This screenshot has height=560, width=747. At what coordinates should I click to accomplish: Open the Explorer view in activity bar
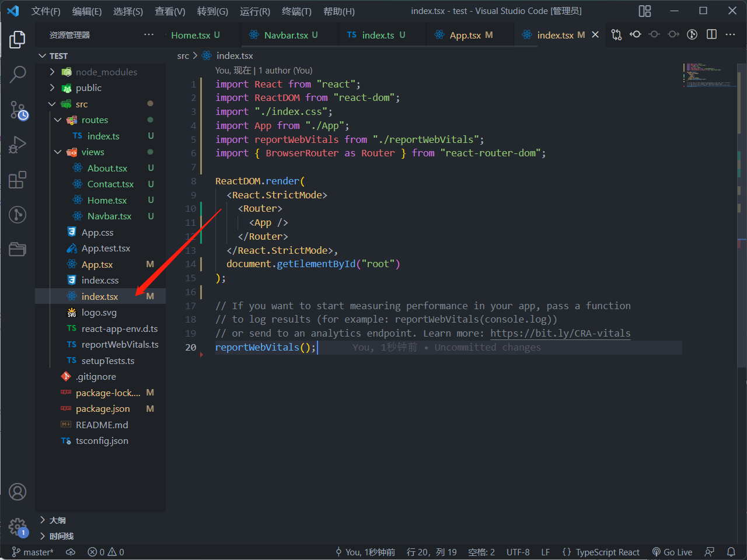point(18,40)
